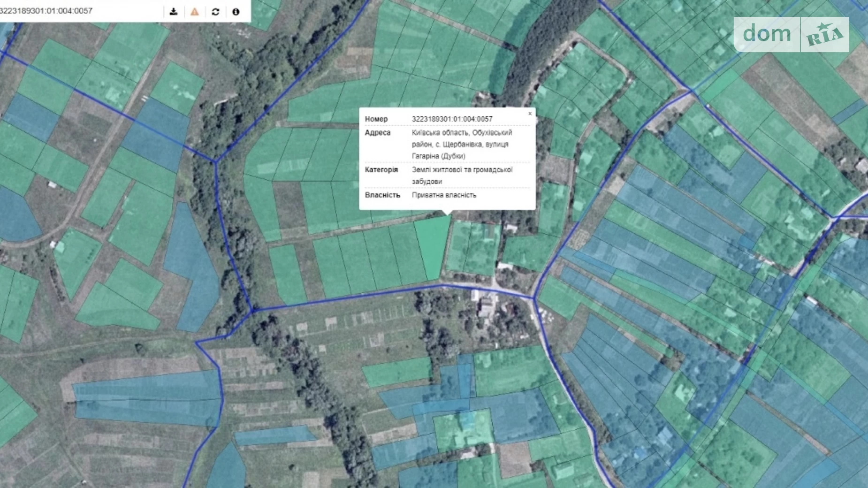This screenshot has height=488, width=868.
Task: Click the download icon in the search toolbar
Action: tap(174, 12)
